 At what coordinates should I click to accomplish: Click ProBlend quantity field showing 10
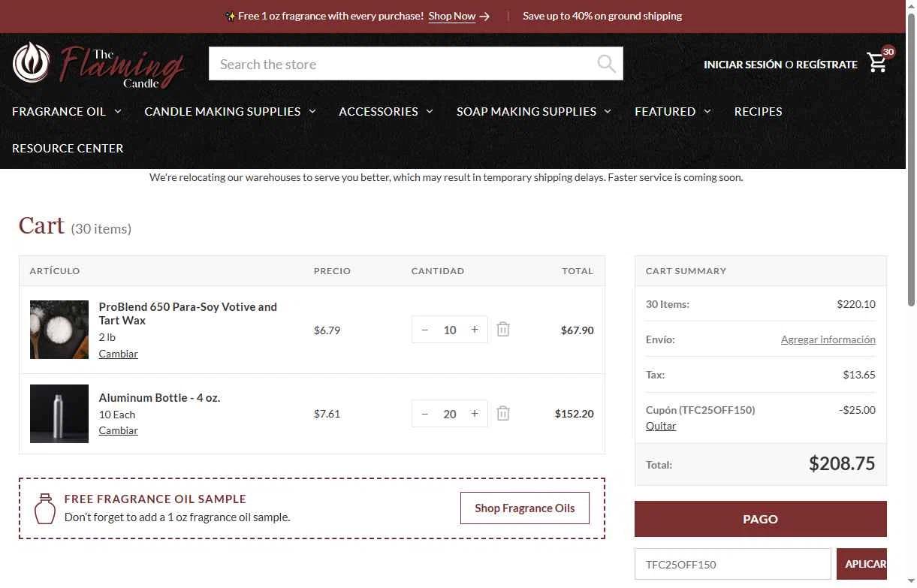tap(450, 330)
